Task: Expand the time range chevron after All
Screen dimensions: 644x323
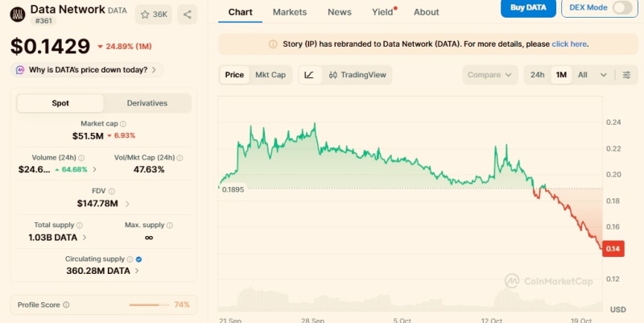Action: 603,75
